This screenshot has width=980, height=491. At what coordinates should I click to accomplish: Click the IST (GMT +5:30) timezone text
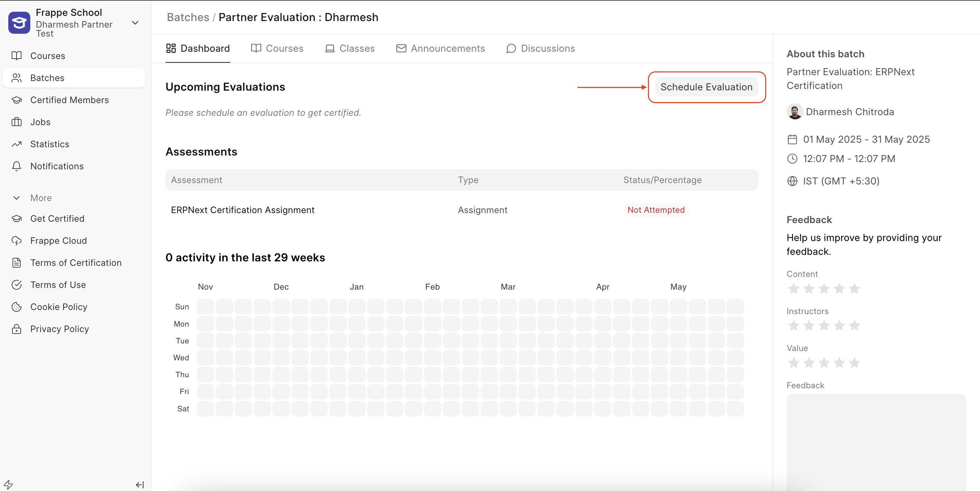(x=841, y=181)
